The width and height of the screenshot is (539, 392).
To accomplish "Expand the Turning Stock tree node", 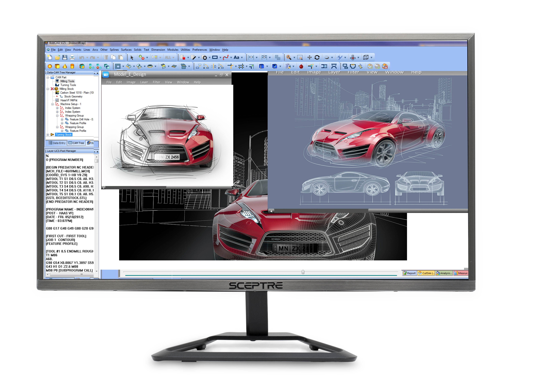I will (47, 135).
